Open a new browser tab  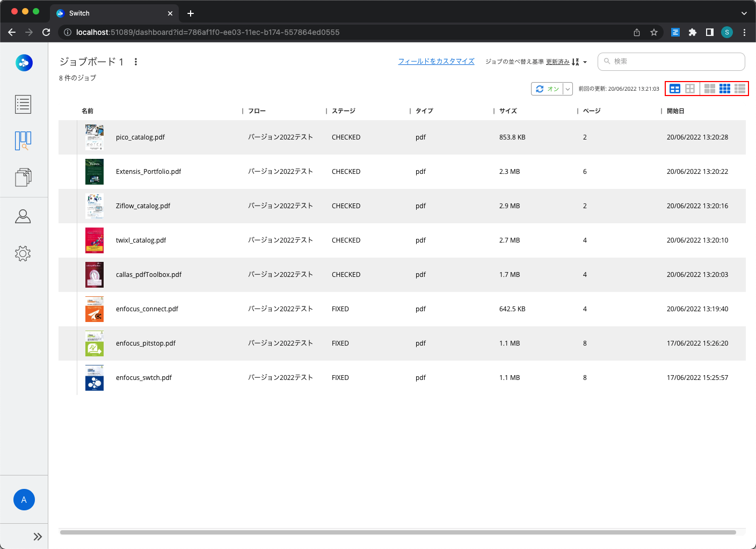191,13
